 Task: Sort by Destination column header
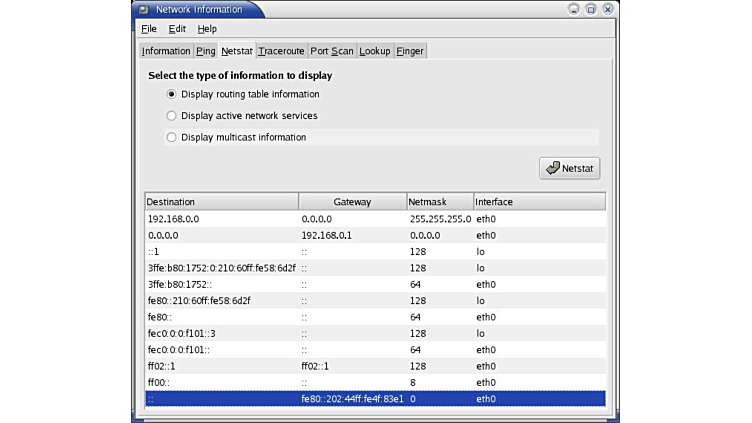[x=221, y=202]
